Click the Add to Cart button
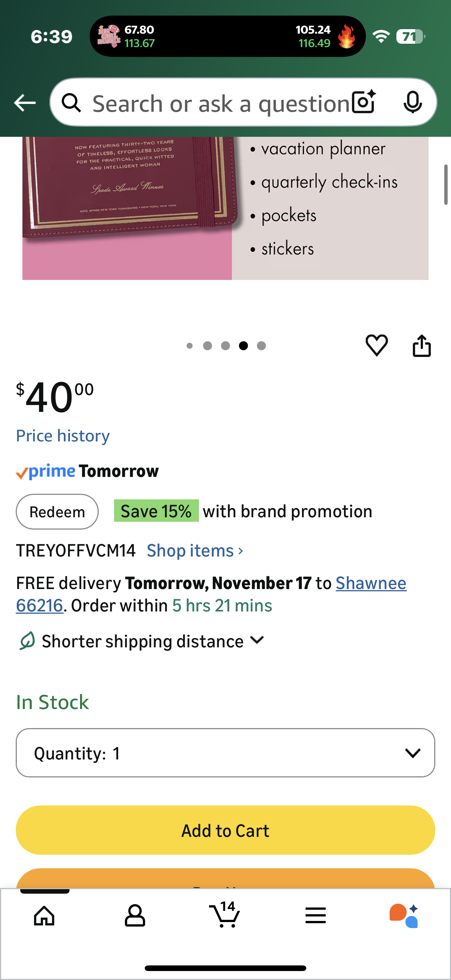 [x=225, y=830]
